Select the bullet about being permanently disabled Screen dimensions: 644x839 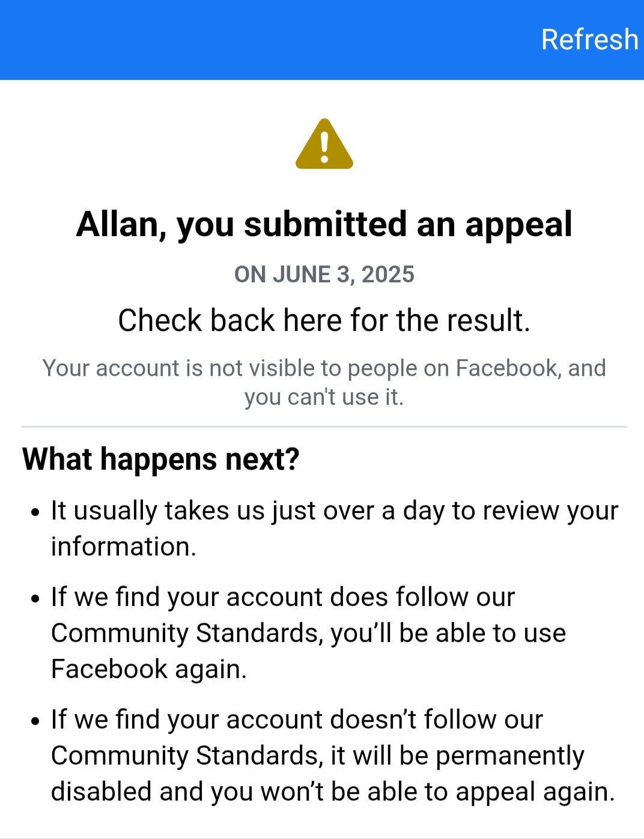(332, 755)
